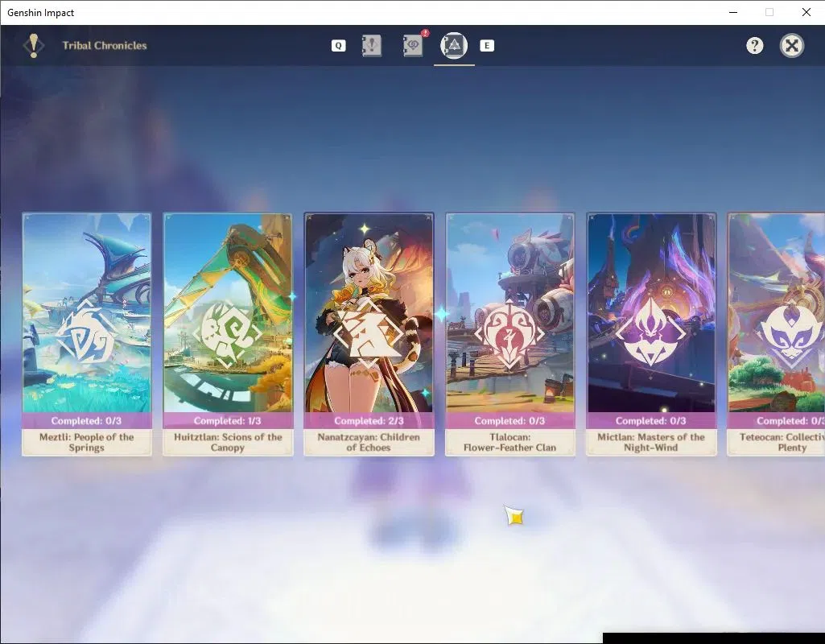Click the Meztli tribe emblem
The width and height of the screenshot is (825, 644).
(86, 333)
